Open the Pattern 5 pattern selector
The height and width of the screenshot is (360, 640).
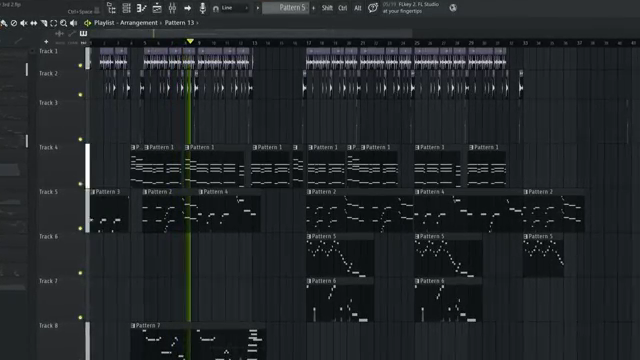286,8
